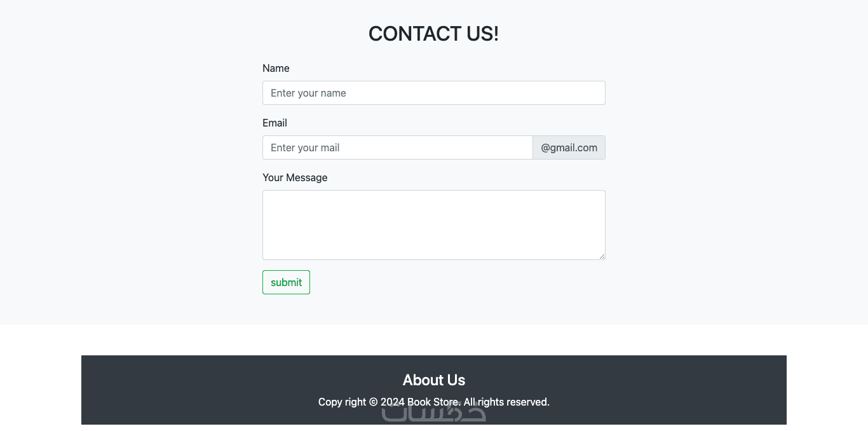Click the CONTACT US! heading
This screenshot has width=868, height=431.
click(433, 34)
